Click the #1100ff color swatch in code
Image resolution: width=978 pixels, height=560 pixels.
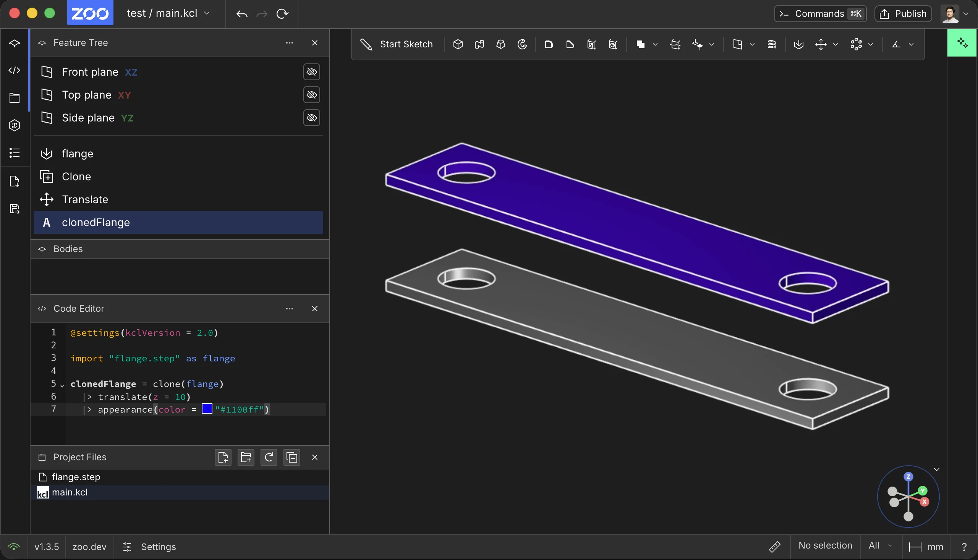pos(207,409)
